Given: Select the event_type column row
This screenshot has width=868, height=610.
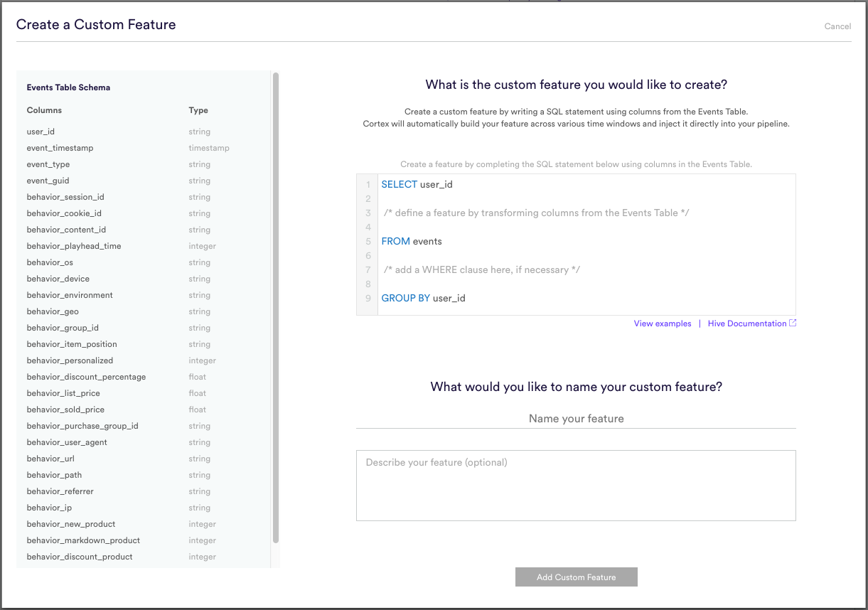Looking at the screenshot, I should [144, 164].
